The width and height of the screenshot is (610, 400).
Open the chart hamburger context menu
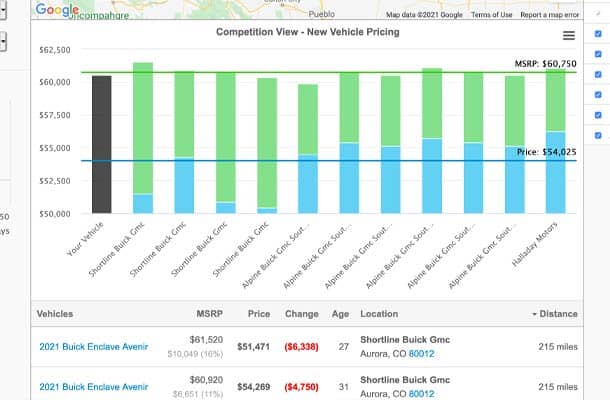[x=569, y=36]
